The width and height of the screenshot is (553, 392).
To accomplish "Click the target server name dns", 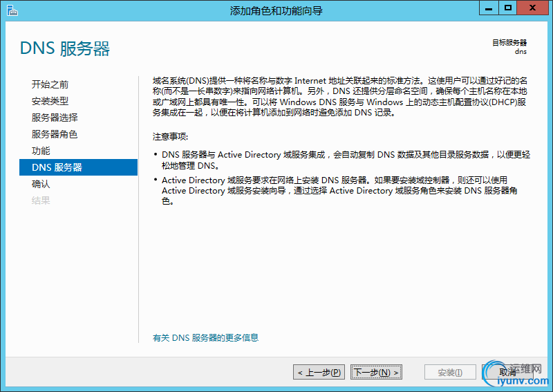I will (521, 52).
